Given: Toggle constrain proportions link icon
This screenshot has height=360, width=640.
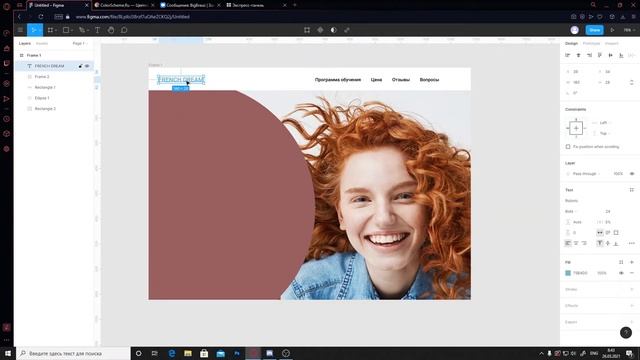Looking at the screenshot, I should click(632, 82).
